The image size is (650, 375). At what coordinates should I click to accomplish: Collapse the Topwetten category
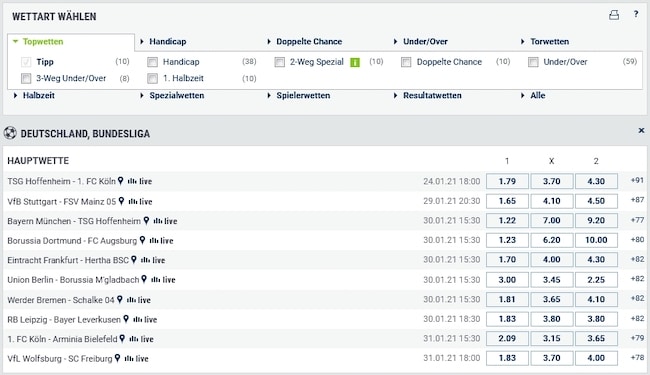pyautogui.click(x=38, y=41)
